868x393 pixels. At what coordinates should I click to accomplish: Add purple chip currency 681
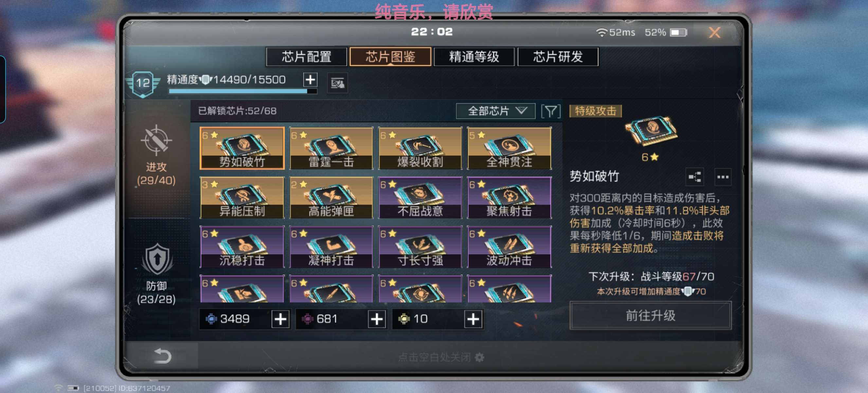tap(376, 319)
